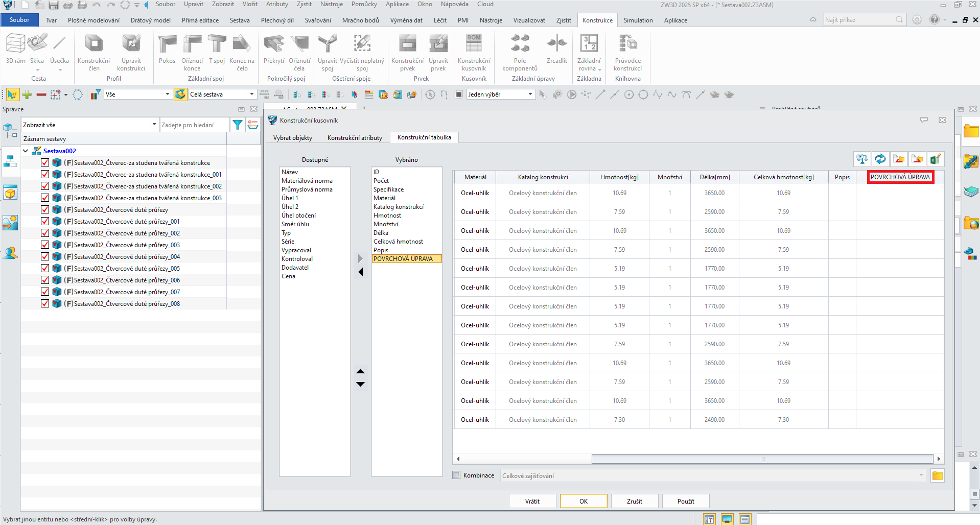Click the refresh table icon
Image resolution: width=980 pixels, height=525 pixels.
[x=880, y=159]
